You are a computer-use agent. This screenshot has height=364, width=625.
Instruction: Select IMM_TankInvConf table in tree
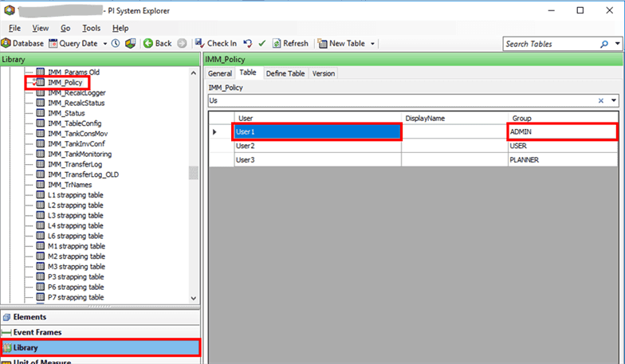tap(77, 143)
